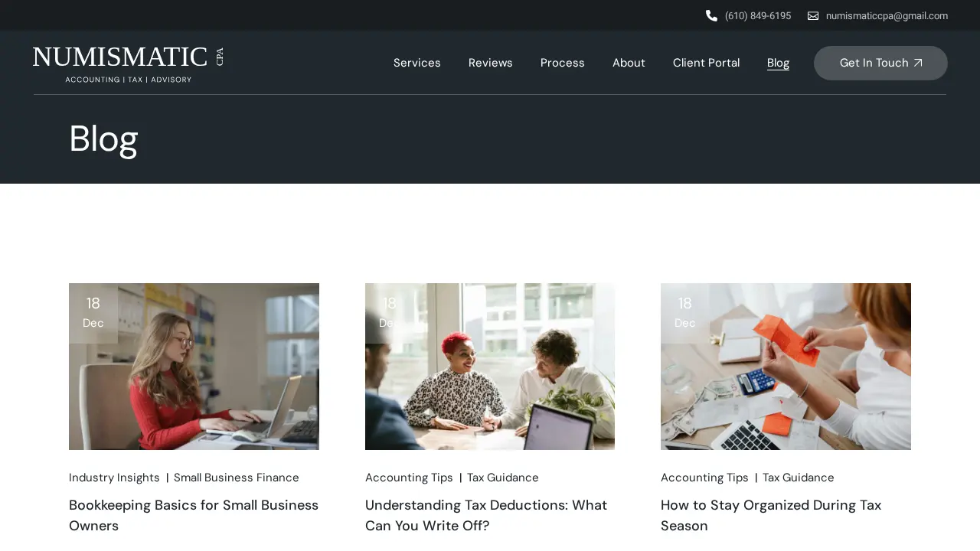Open Accounting Tips under tax season post
Viewport: 980px width, 551px height.
point(704,478)
